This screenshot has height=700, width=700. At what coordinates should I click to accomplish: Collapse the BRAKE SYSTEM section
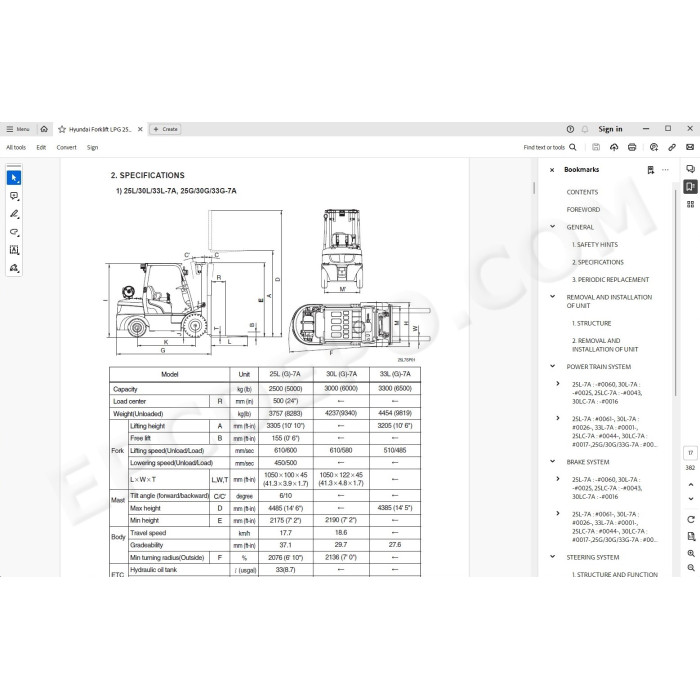(553, 461)
